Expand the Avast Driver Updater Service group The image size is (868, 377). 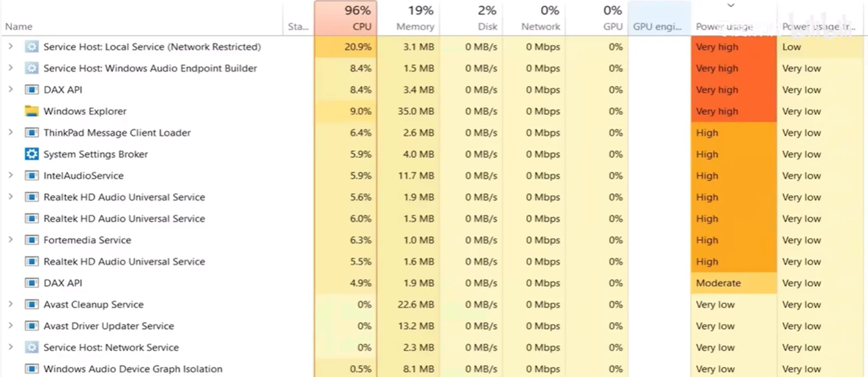click(x=11, y=325)
